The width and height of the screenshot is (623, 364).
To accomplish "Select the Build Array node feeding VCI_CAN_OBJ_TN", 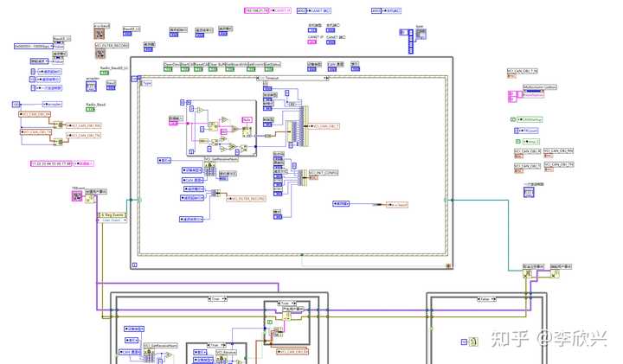I will pos(58,142).
